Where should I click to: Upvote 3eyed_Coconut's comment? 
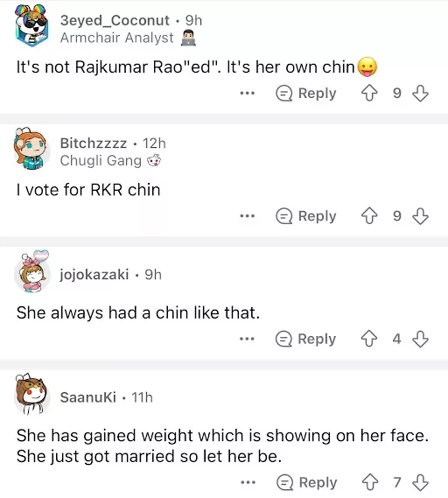369,94
